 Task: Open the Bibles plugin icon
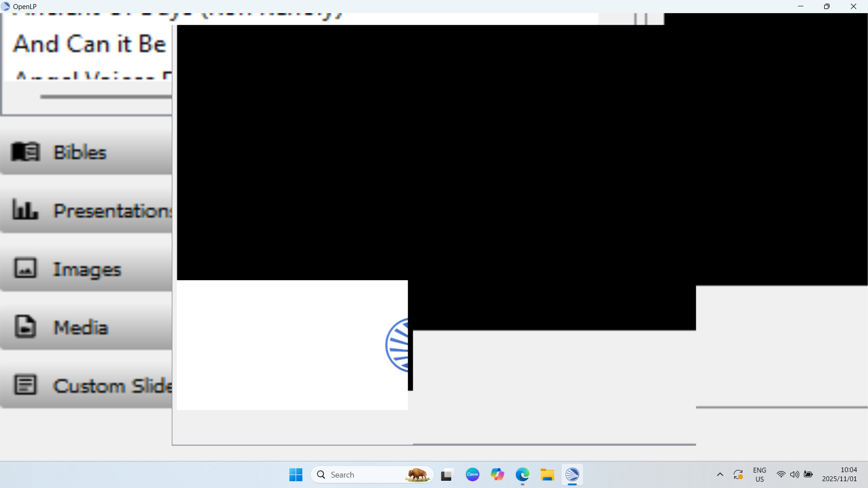(x=25, y=152)
